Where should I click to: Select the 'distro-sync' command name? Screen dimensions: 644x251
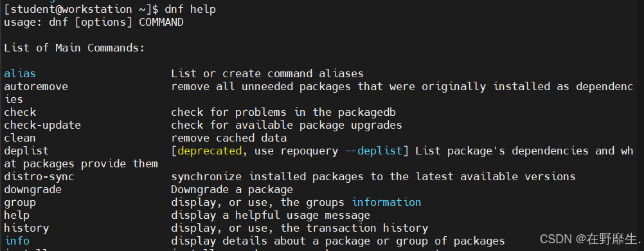click(39, 176)
